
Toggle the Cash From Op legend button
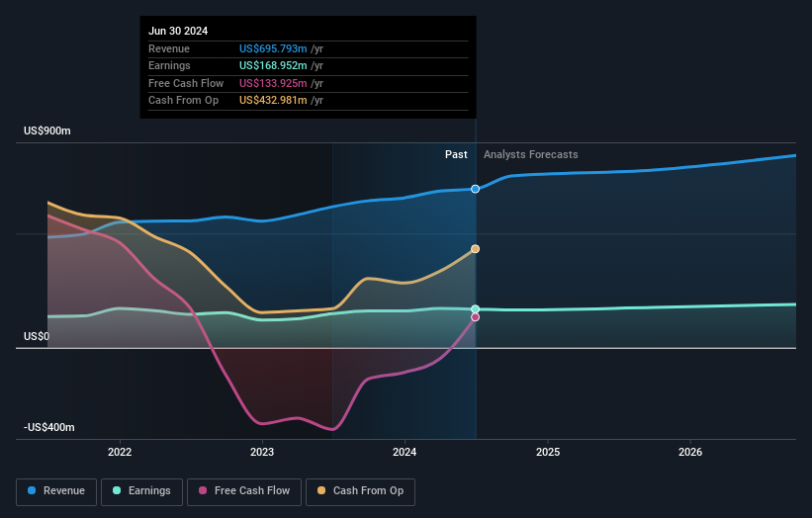(x=360, y=491)
